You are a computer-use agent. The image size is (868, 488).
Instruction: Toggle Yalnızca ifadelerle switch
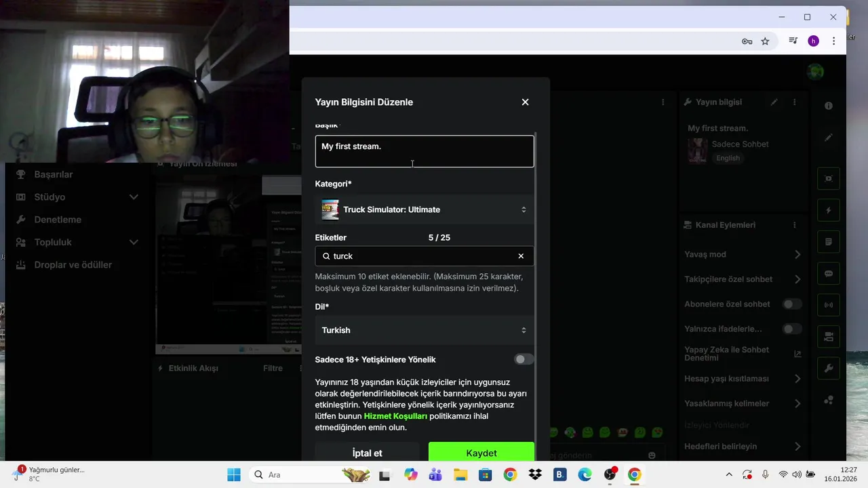click(x=792, y=329)
